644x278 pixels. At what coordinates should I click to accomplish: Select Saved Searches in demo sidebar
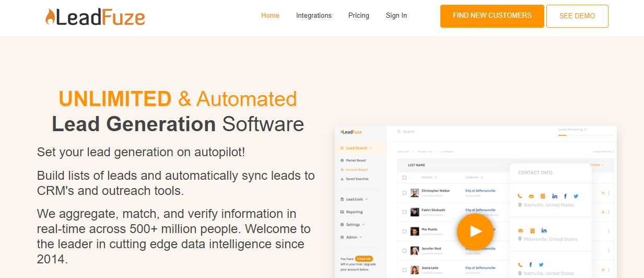pyautogui.click(x=357, y=179)
